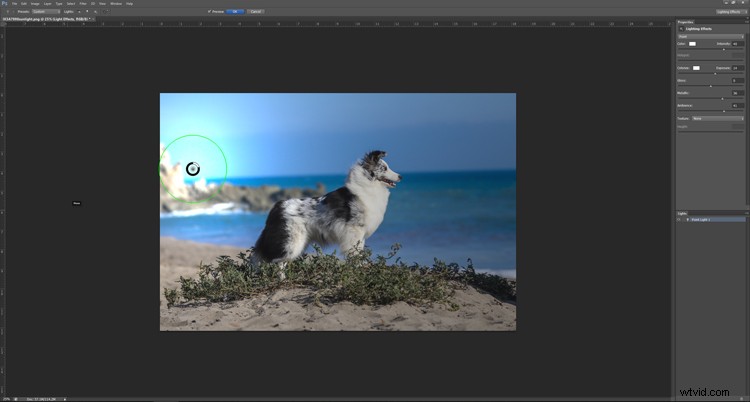Open the Layer menu
The image size is (750, 402).
[47, 3]
